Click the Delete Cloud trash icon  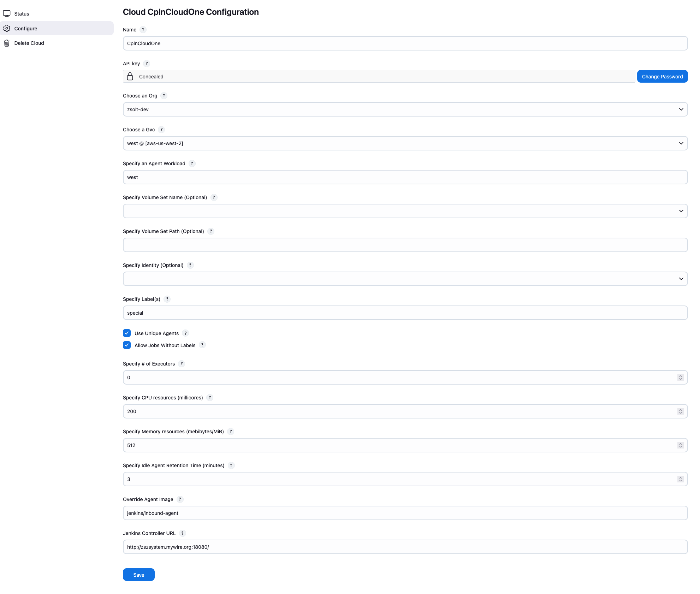click(7, 43)
